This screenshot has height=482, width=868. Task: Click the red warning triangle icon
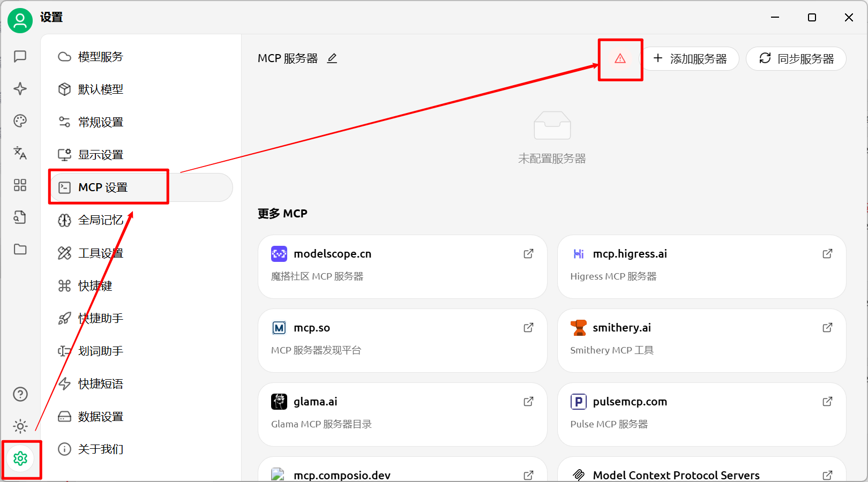coord(620,59)
